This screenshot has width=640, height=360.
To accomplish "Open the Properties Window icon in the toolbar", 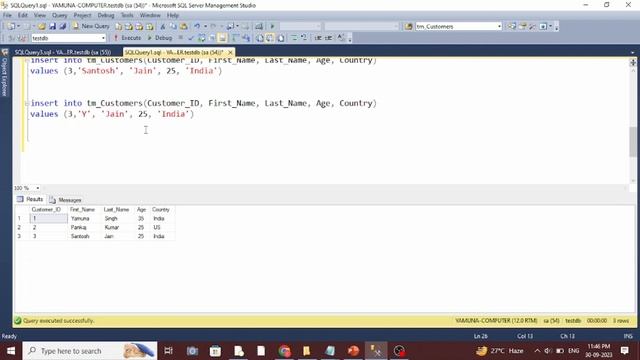I will [522, 26].
